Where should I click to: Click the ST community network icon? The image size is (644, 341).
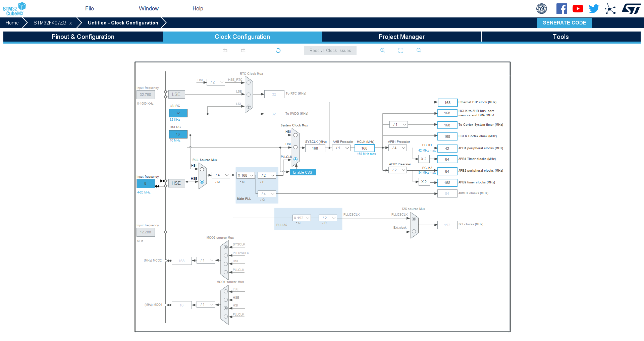pyautogui.click(x=610, y=9)
